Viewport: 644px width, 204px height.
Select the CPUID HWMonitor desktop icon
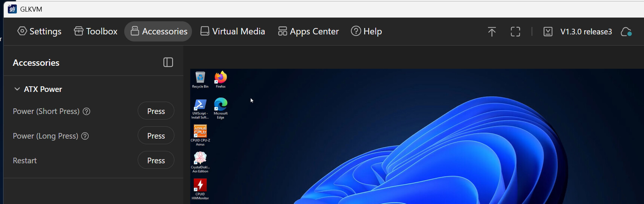coord(200,189)
